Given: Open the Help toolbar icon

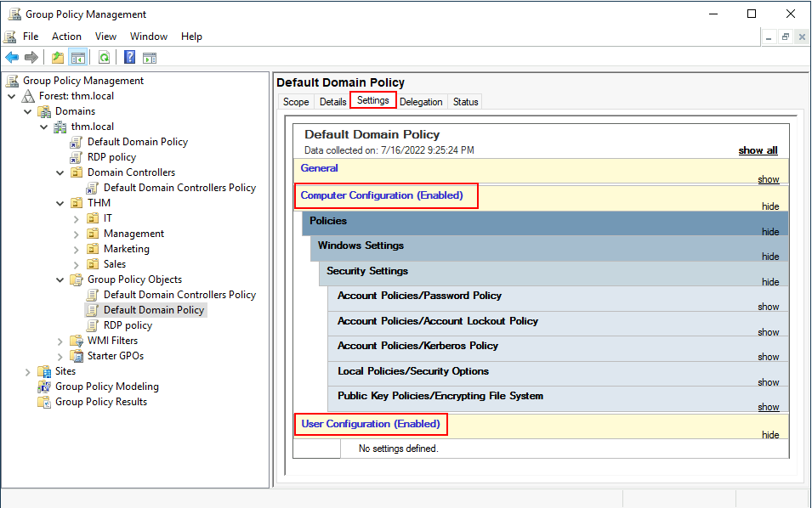Looking at the screenshot, I should [x=129, y=58].
